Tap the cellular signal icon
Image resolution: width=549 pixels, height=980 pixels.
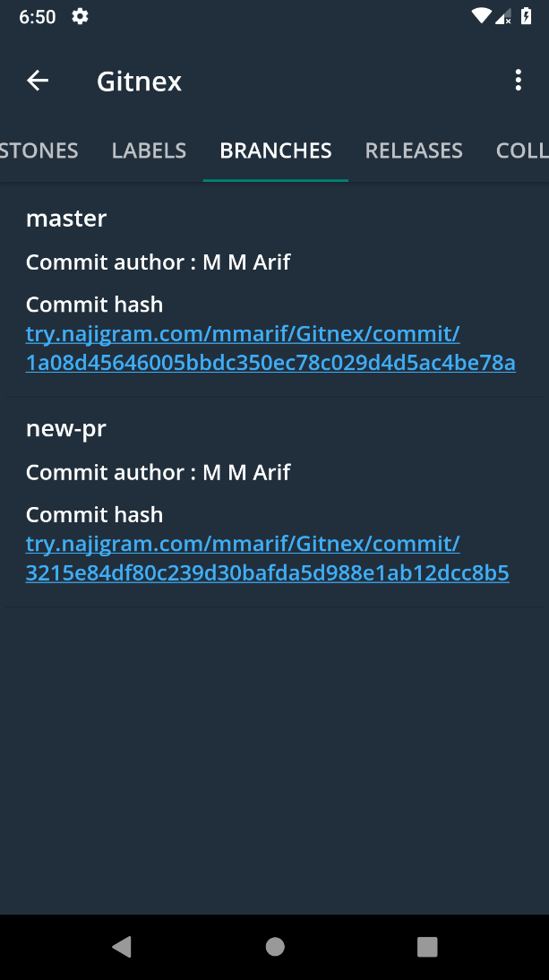(503, 16)
